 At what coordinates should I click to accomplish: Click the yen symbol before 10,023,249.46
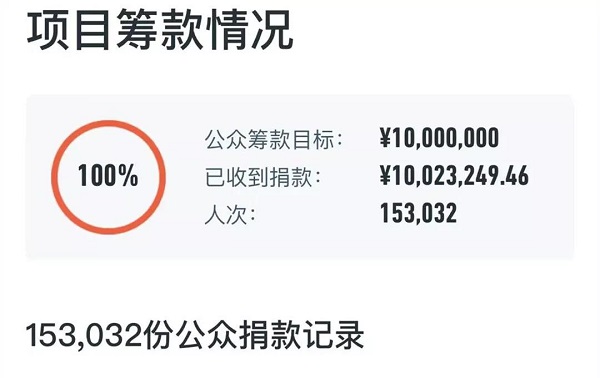(385, 176)
